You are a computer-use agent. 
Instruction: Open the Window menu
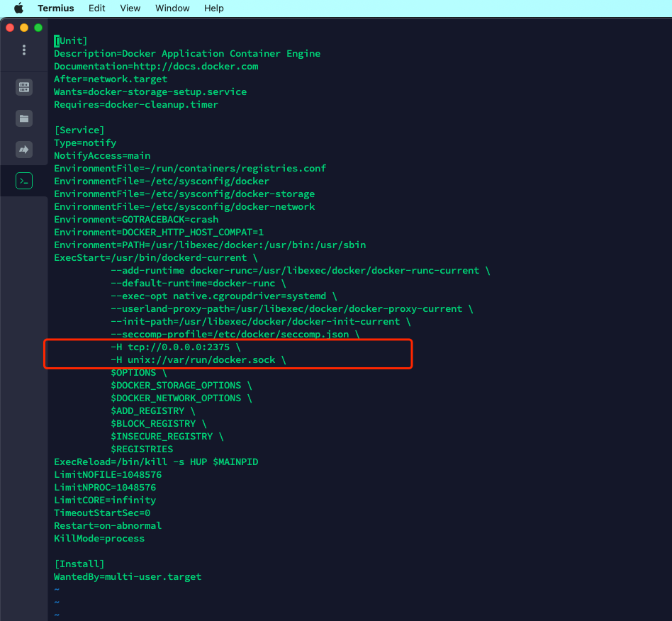click(x=172, y=9)
